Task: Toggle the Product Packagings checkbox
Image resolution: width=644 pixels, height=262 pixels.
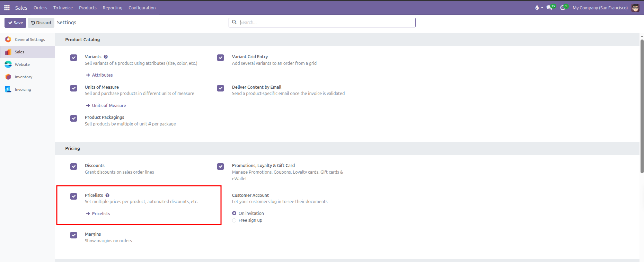Action: tap(74, 118)
